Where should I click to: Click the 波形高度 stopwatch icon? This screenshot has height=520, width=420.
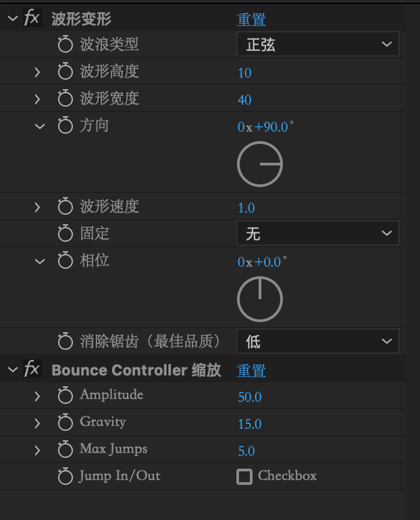pyautogui.click(x=65, y=72)
